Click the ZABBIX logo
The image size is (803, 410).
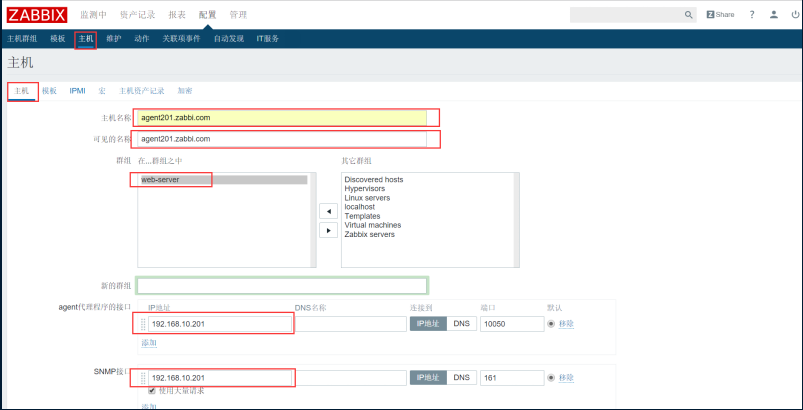tap(37, 15)
